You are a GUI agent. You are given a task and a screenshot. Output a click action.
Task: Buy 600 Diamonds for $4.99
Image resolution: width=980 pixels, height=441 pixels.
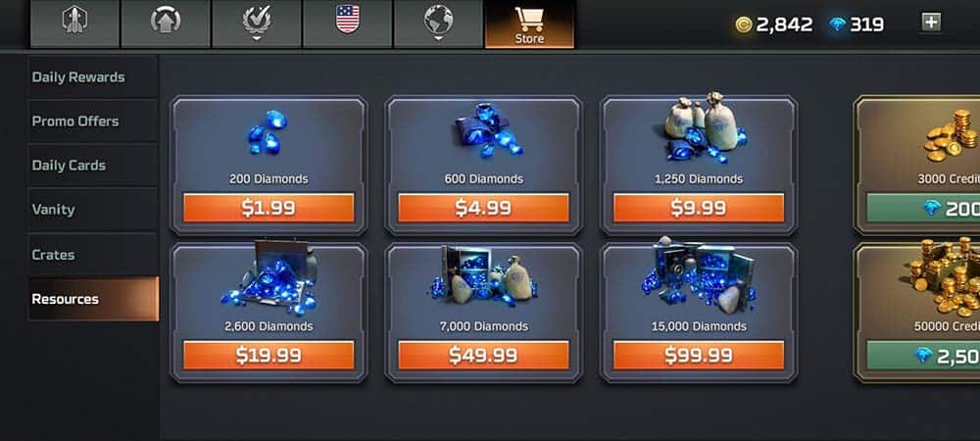(484, 208)
